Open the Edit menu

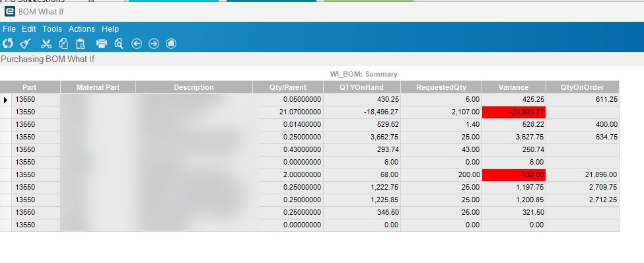(29, 29)
